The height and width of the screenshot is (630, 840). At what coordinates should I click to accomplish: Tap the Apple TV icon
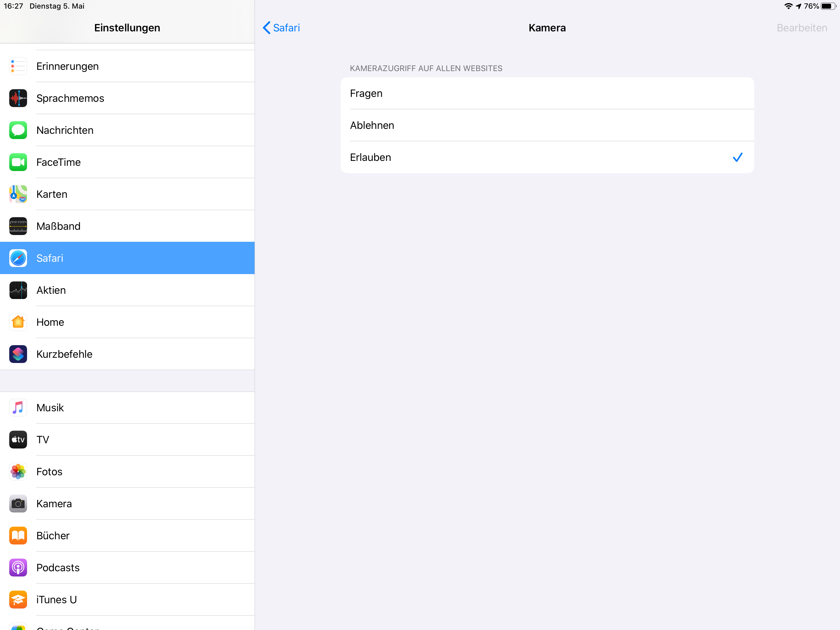(x=18, y=440)
